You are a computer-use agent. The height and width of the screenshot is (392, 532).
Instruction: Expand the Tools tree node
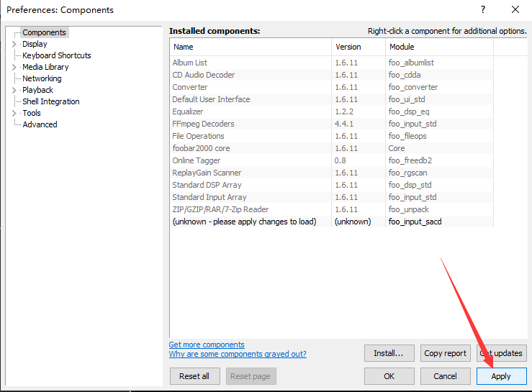14,113
